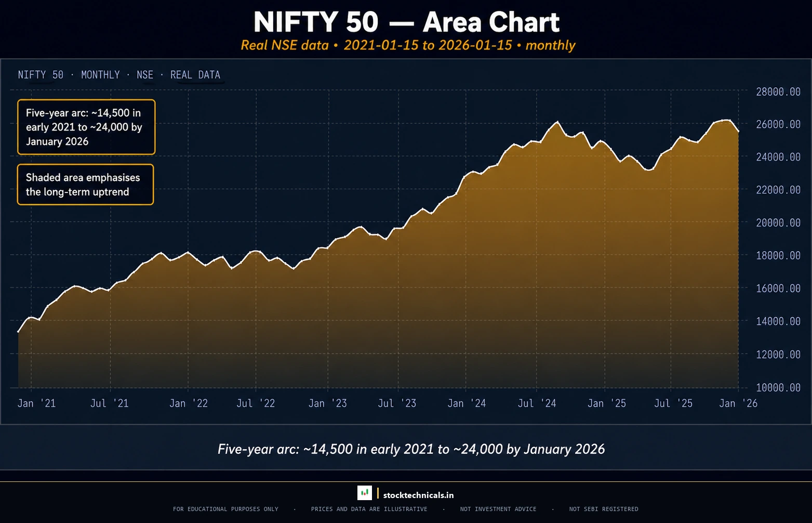Screen dimensions: 812x523
Task: Expand the Jan '26 axis section
Action: tap(738, 403)
